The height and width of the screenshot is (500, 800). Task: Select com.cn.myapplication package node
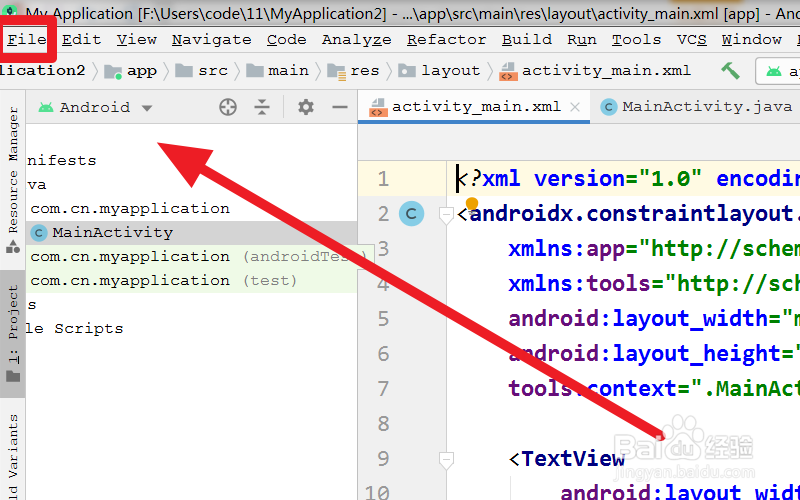(130, 209)
